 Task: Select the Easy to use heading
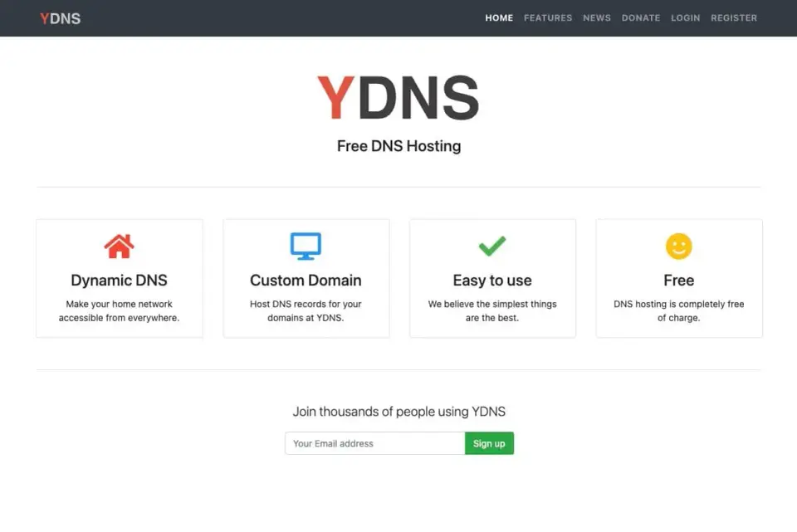tap(492, 280)
